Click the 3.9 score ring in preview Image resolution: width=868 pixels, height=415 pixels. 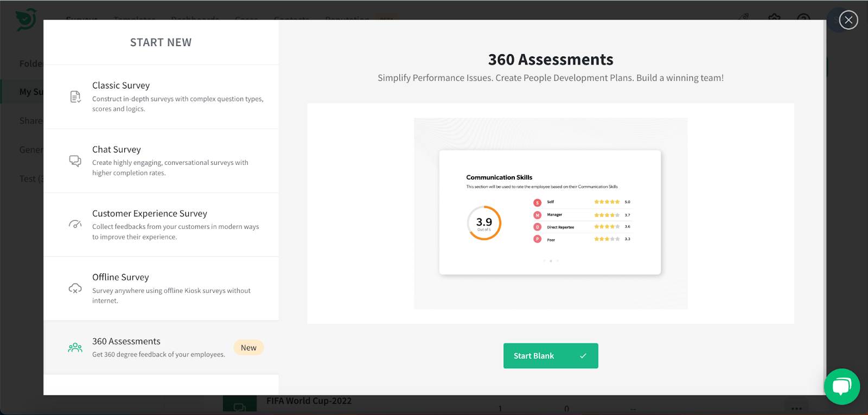484,223
